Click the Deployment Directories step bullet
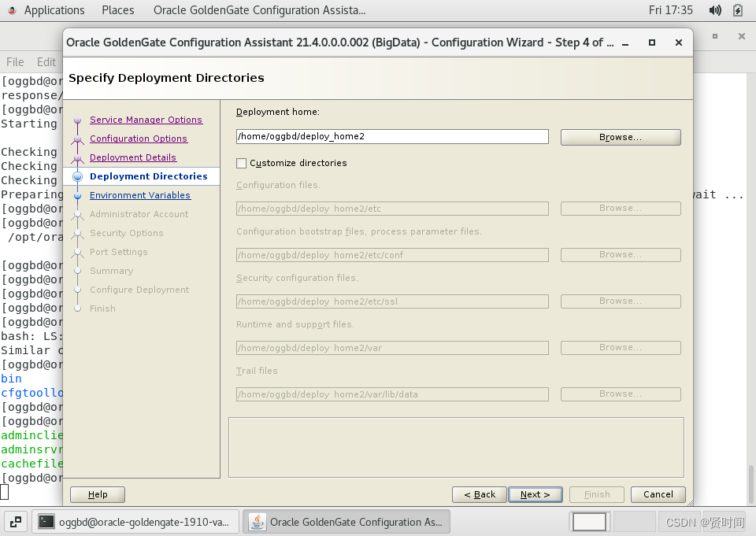 pyautogui.click(x=78, y=176)
